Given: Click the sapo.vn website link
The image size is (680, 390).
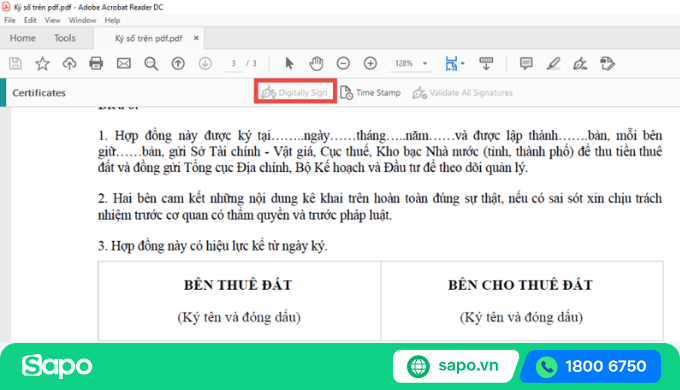Looking at the screenshot, I should pos(456,366).
